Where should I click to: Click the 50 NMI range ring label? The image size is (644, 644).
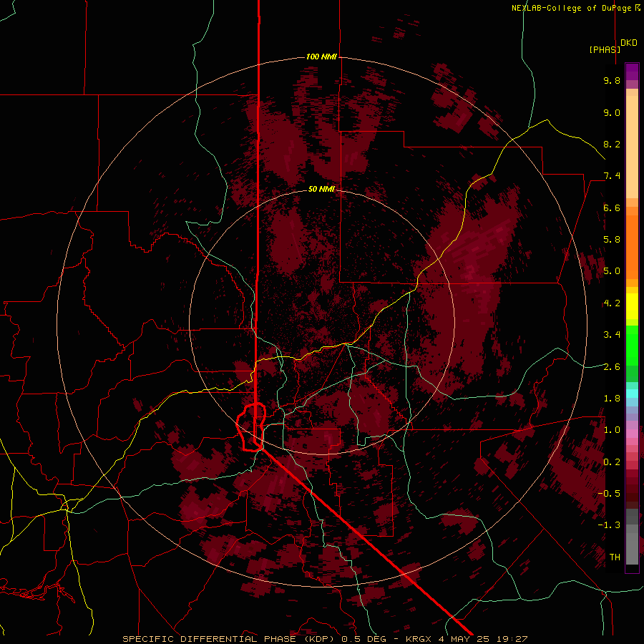click(x=321, y=189)
